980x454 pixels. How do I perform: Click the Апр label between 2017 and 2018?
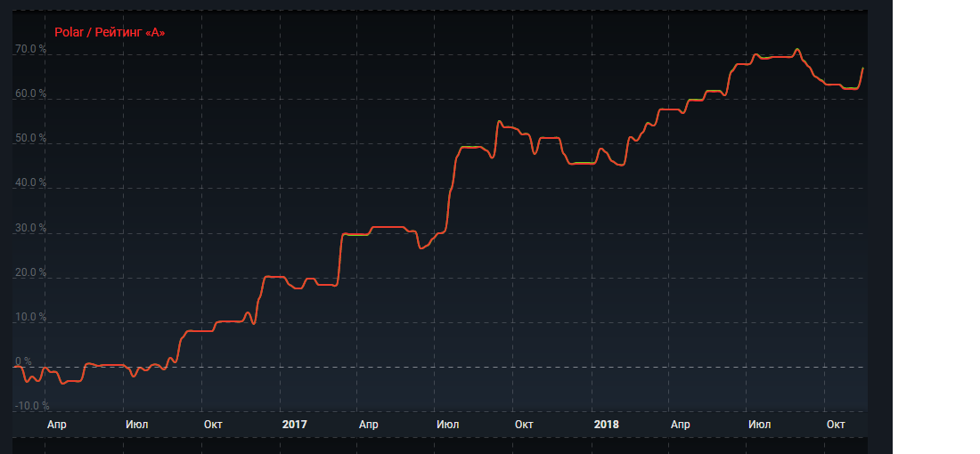(x=369, y=425)
